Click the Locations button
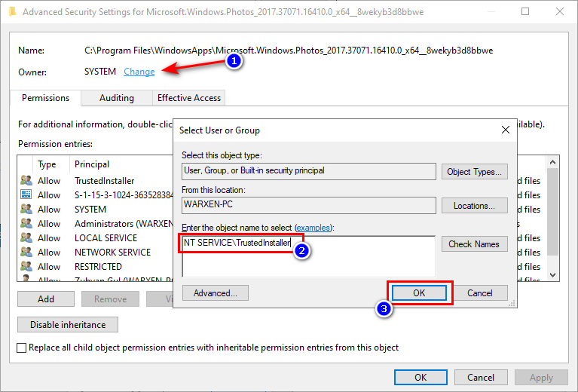This screenshot has height=392, width=578. point(474,206)
